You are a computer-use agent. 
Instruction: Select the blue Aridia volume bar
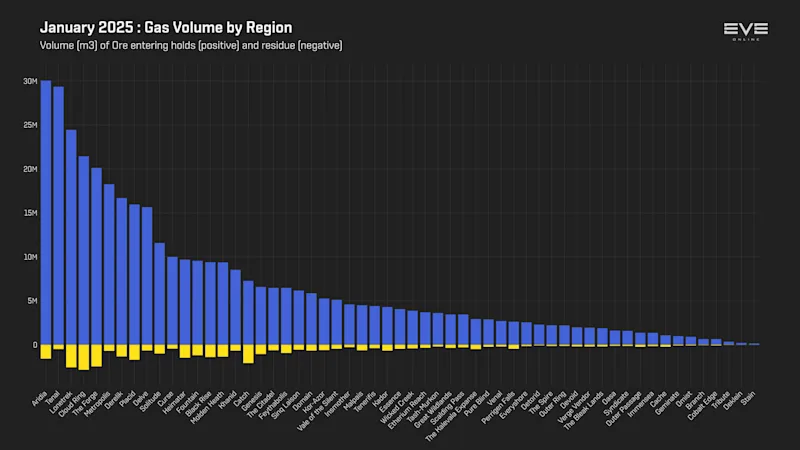coord(46,212)
